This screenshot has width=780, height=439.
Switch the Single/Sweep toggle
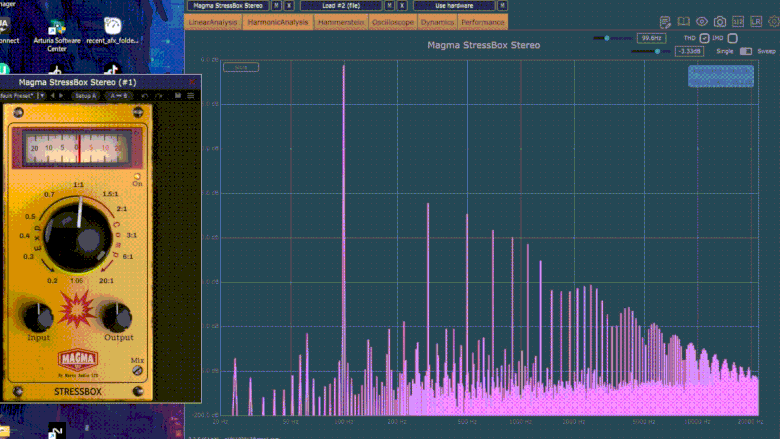(x=745, y=51)
